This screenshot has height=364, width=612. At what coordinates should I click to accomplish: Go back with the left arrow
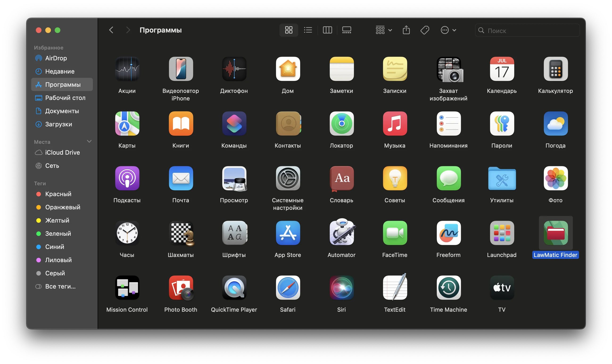[111, 30]
